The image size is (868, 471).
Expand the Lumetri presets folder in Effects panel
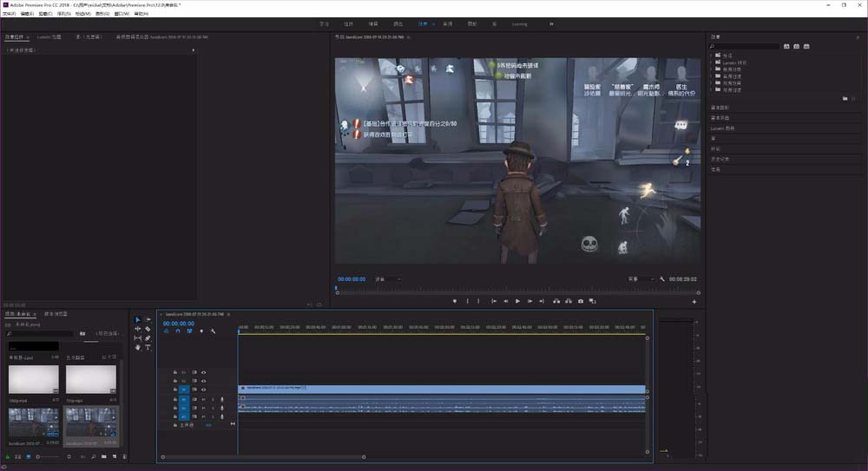(x=712, y=62)
